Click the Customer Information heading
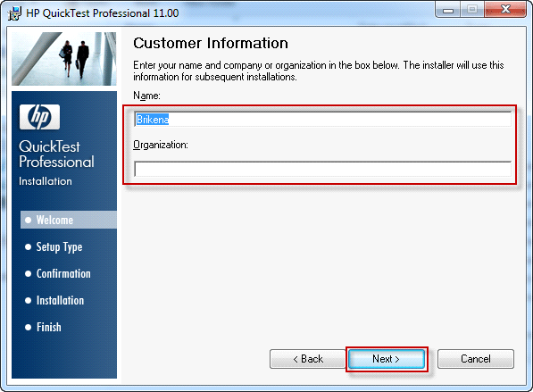Screen dimensions: 533x392 click(211, 43)
